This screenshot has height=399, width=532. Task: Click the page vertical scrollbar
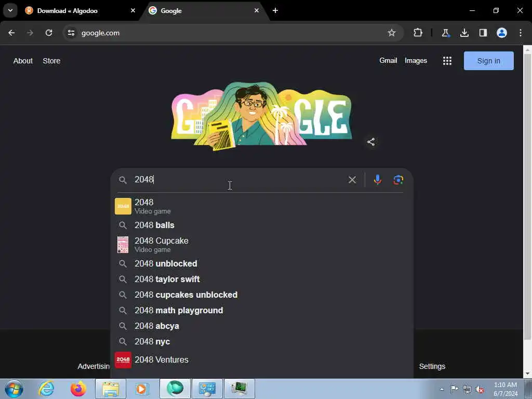click(527, 197)
